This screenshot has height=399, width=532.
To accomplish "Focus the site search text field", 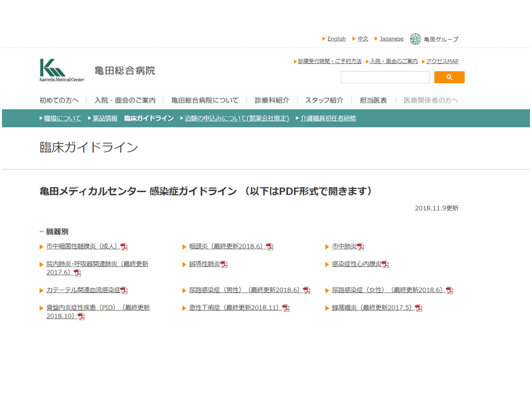I will point(385,77).
